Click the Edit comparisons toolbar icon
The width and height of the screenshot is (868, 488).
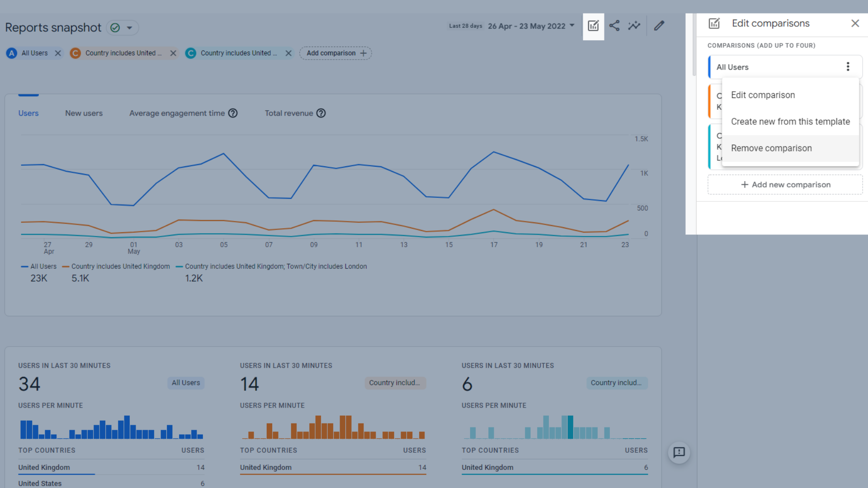coord(593,26)
